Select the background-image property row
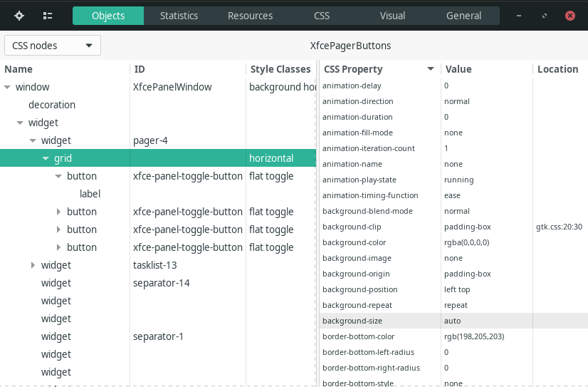 [x=453, y=258]
